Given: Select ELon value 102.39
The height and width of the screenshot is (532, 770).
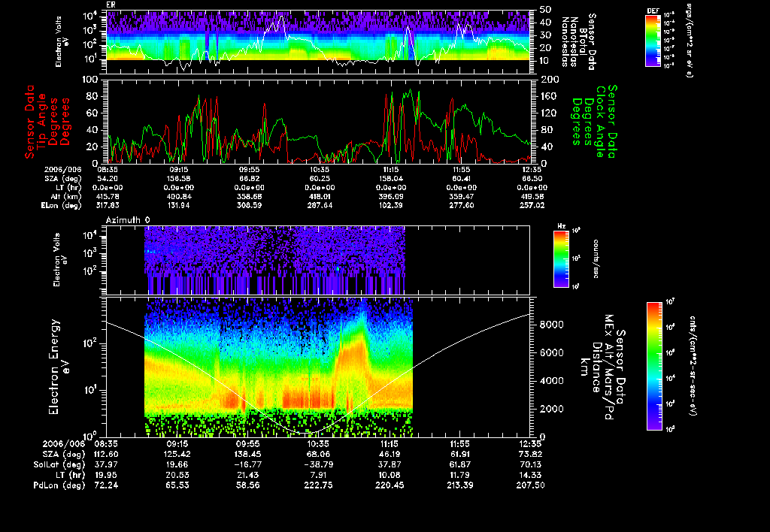Looking at the screenshot, I should coord(390,205).
